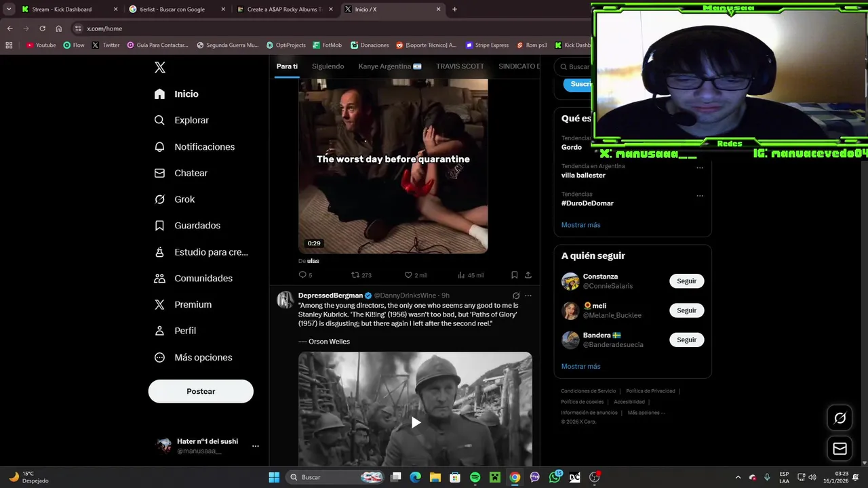View analytics showing 45 mil views
The image size is (868, 488).
471,275
